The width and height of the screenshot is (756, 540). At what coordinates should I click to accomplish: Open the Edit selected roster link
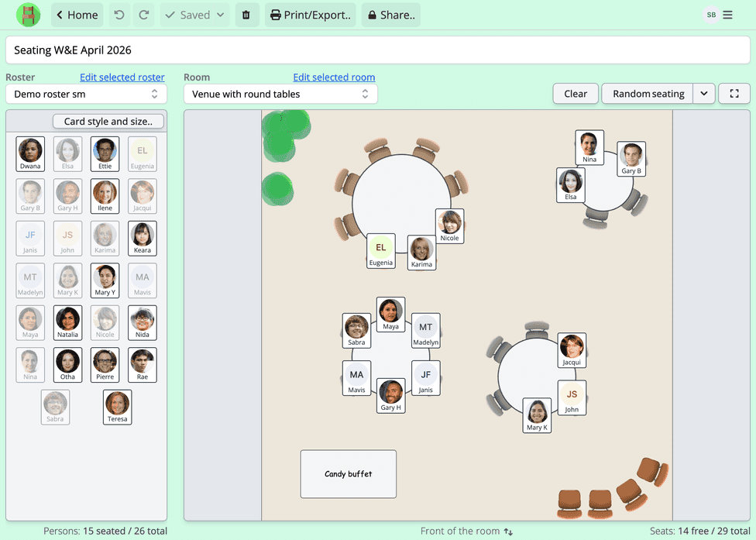click(x=122, y=77)
